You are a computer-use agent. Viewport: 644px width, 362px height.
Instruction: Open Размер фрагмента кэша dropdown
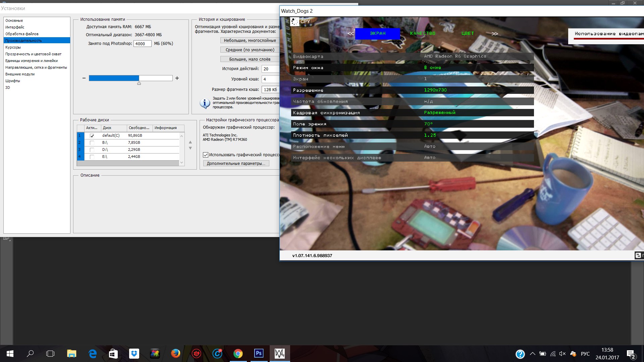pyautogui.click(x=271, y=90)
